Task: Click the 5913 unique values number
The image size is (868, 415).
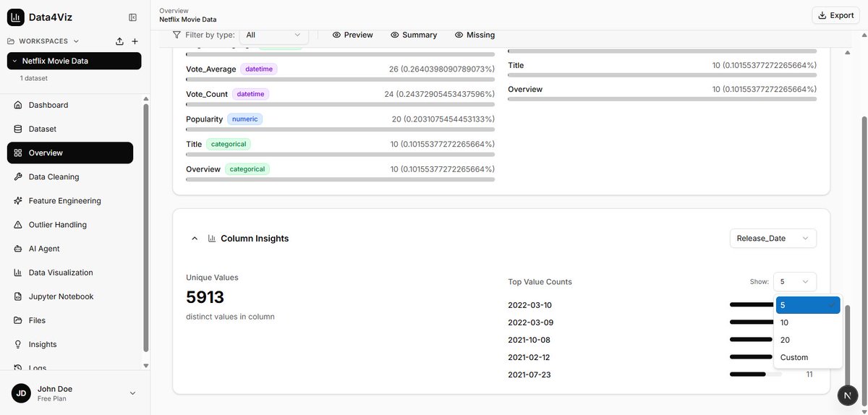Action: point(205,297)
